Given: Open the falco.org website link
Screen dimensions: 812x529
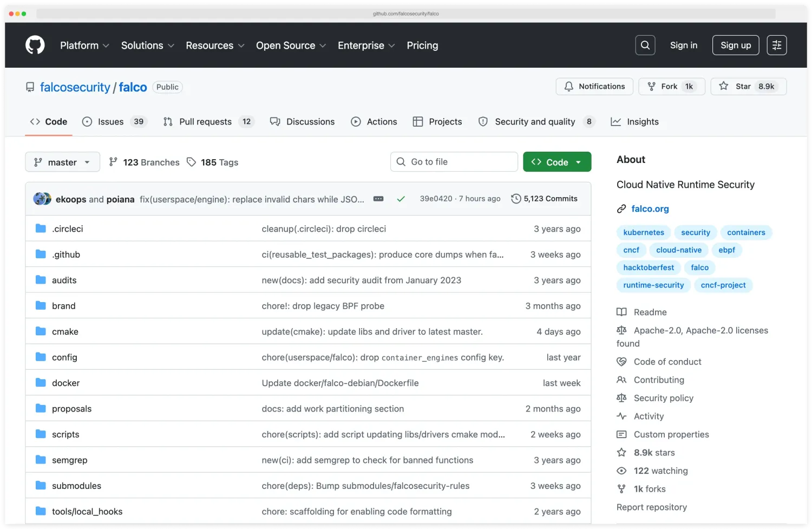Looking at the screenshot, I should (x=650, y=209).
